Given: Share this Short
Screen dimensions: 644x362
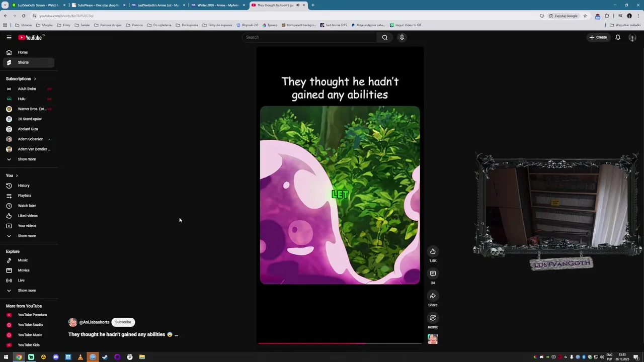Looking at the screenshot, I should (x=433, y=296).
